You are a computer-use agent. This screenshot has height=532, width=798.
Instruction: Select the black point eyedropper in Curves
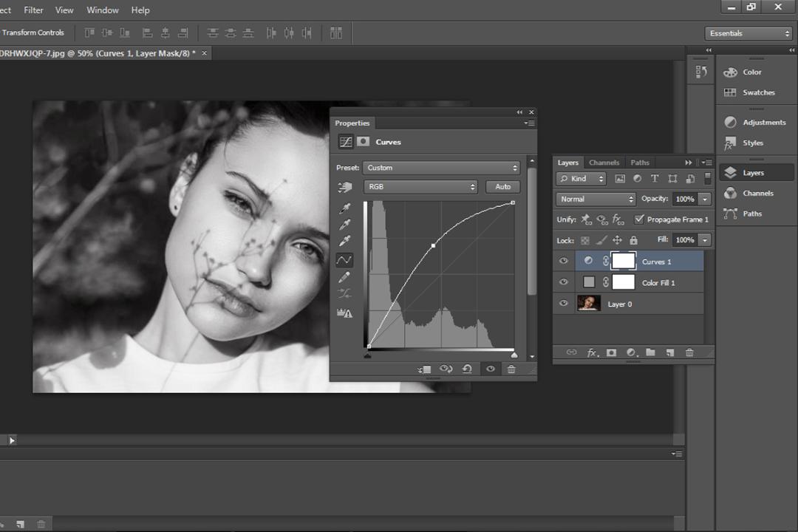pos(344,208)
